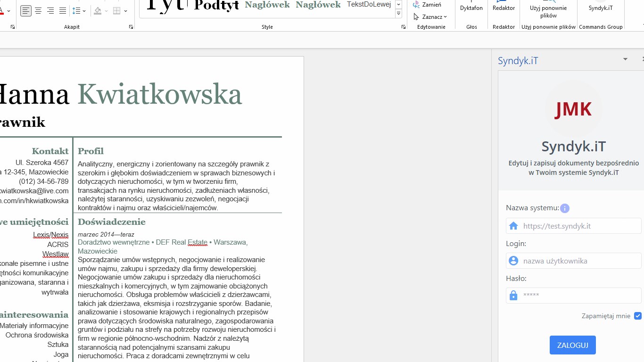The height and width of the screenshot is (362, 644).
Task: Align paragraph text to the left
Action: pyautogui.click(x=26, y=10)
